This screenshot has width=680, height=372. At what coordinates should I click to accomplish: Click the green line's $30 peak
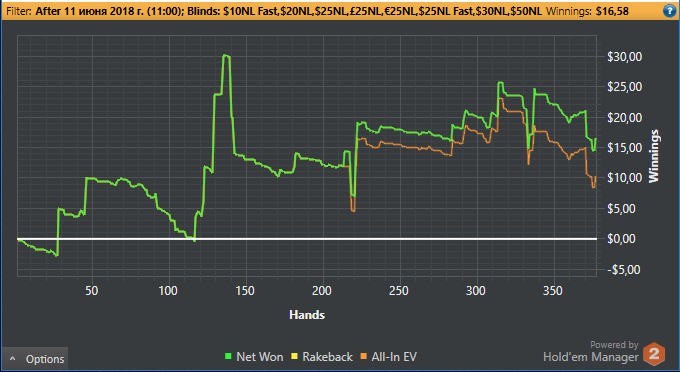226,55
